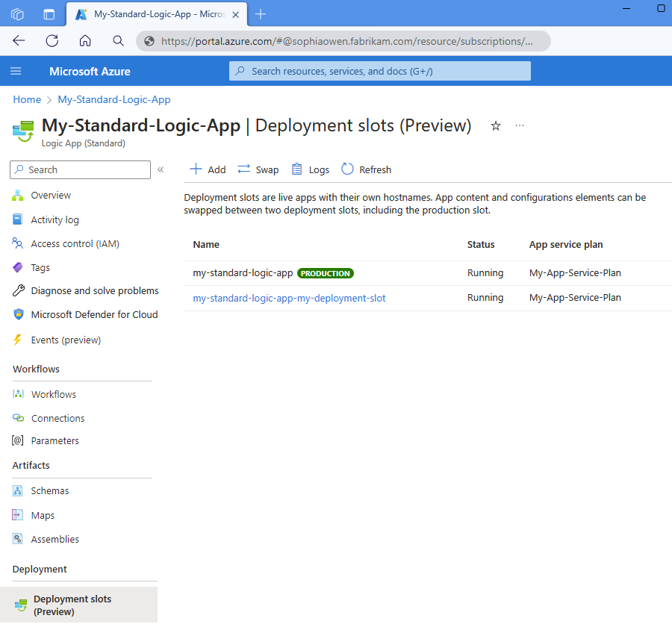Click the Home breadcrumb link
The image size is (672, 627).
(x=27, y=100)
